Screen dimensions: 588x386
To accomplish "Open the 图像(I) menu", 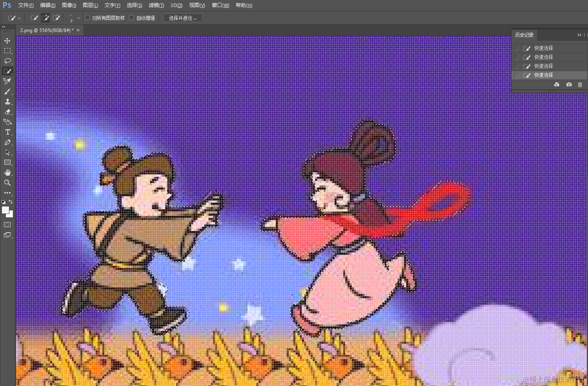I will pos(69,5).
